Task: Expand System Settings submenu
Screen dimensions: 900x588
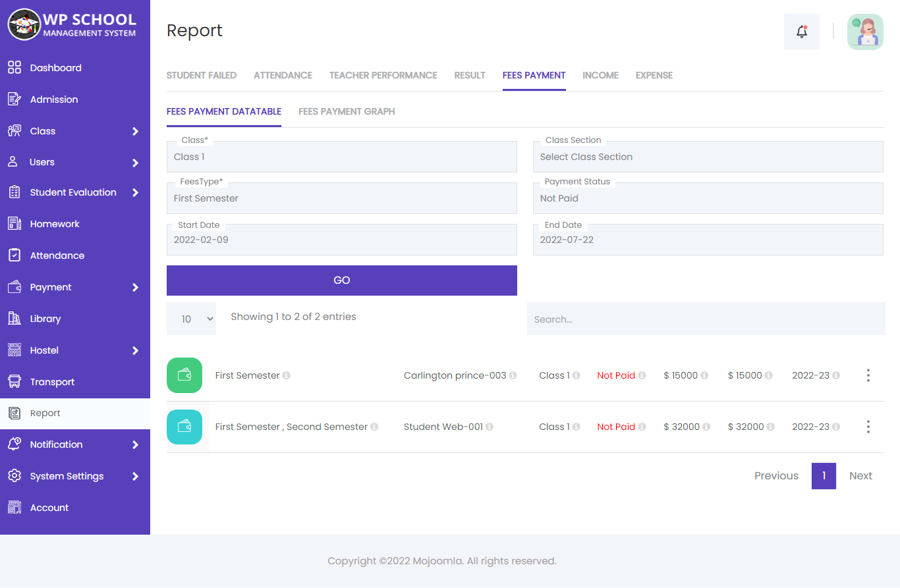Action: pos(135,476)
